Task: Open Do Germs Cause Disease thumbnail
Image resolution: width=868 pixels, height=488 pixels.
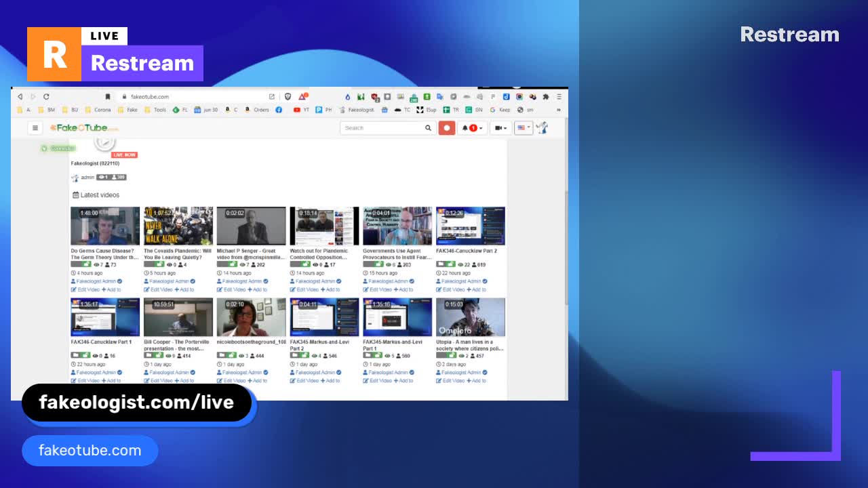Action: pos(105,226)
